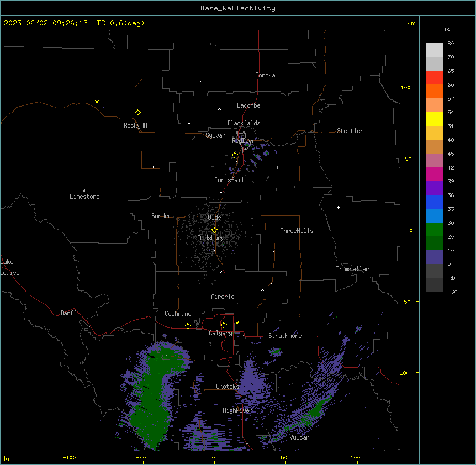Select the Banff label
This screenshot has height=465, width=476.
tap(68, 313)
